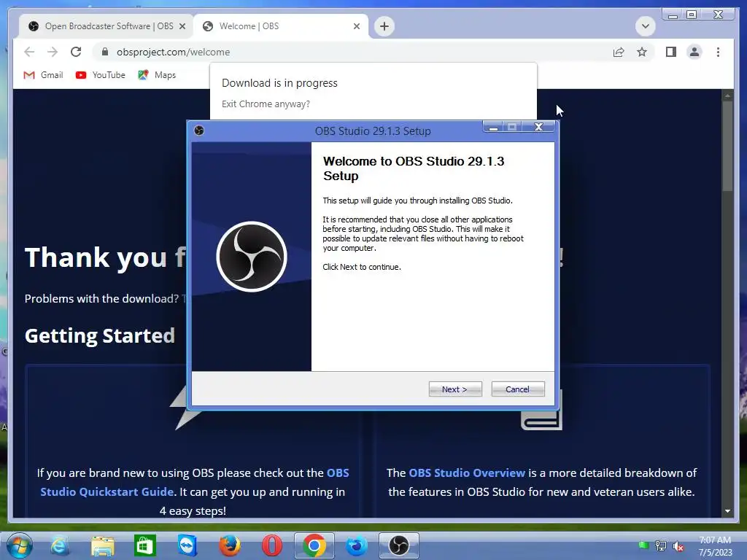Reload the OBS welcome page
747x560 pixels.
pos(76,52)
